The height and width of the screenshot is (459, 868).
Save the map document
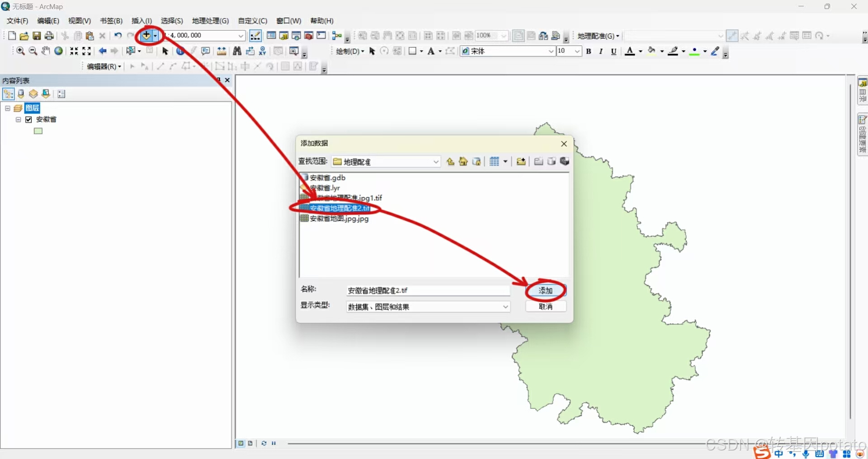coord(37,36)
